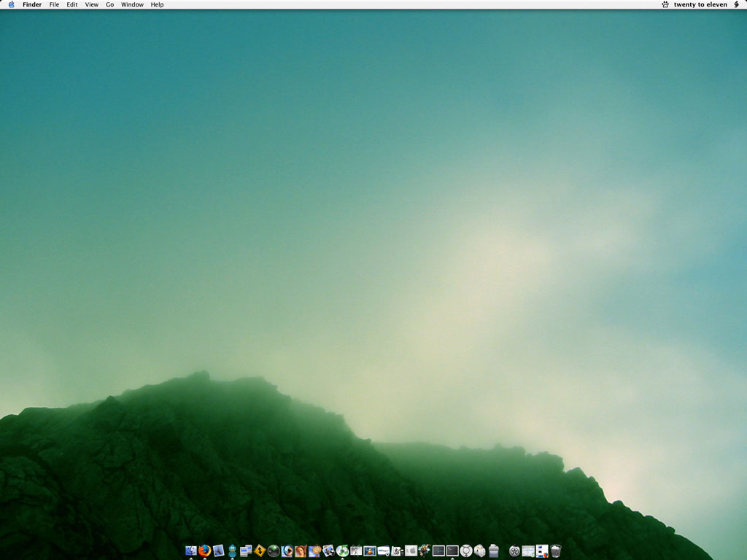Open the round Mercury symbol icon
This screenshot has height=560, width=747.
pyautogui.click(x=466, y=551)
